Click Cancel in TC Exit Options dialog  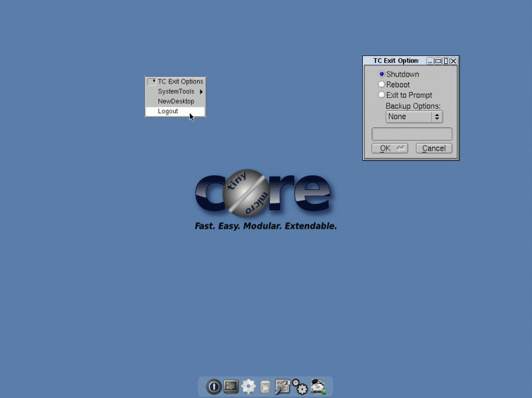pos(433,148)
